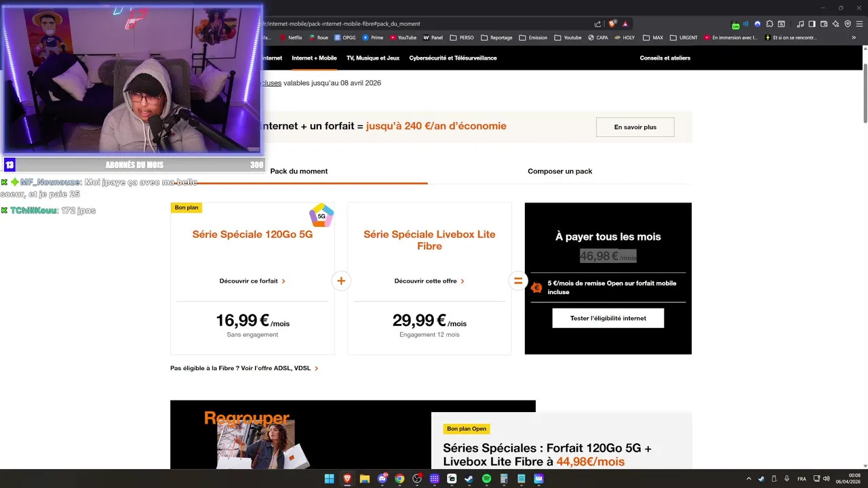Follow the Découvrir ce forfait link
The image size is (868, 488).
[x=252, y=281]
